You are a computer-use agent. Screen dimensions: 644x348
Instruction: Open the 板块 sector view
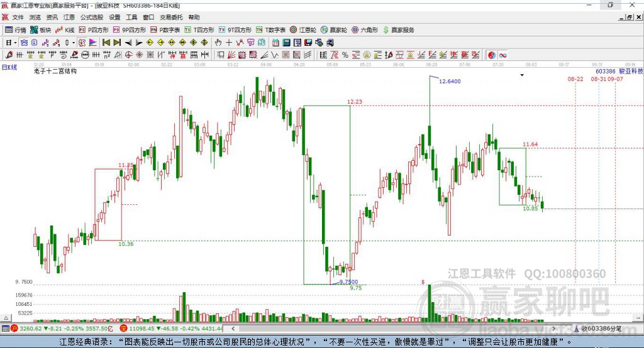point(40,30)
